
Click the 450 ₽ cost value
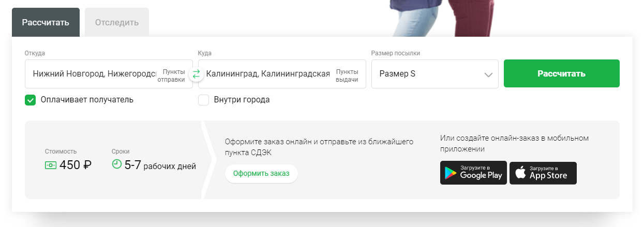click(x=76, y=165)
